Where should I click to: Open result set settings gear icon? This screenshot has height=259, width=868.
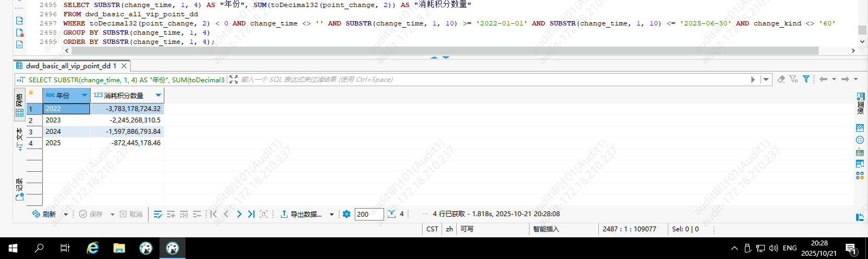pyautogui.click(x=347, y=214)
